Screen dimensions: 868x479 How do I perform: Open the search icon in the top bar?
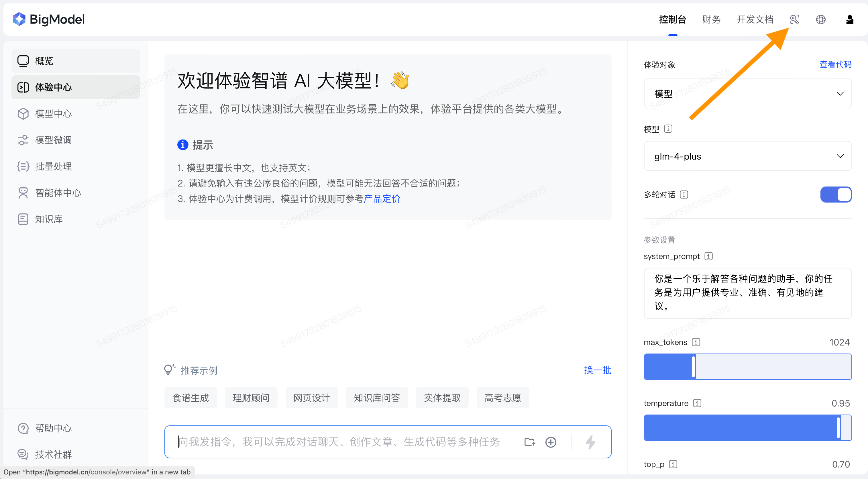795,19
